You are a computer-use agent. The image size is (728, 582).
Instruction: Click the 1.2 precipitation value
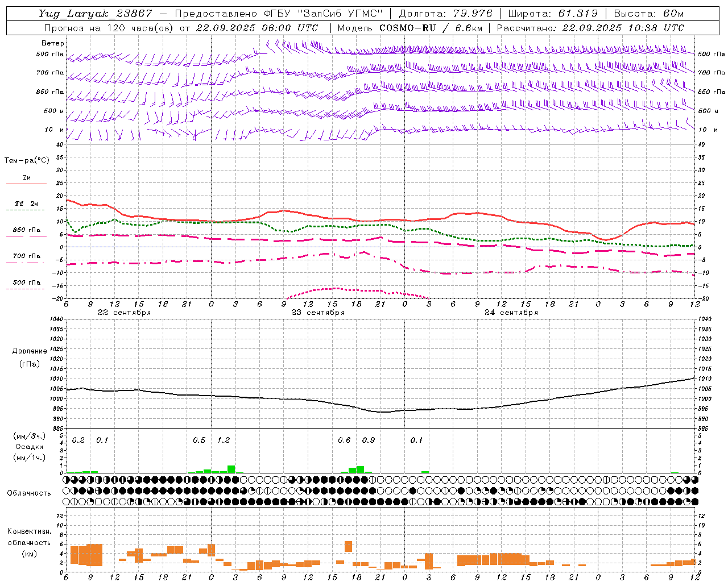click(224, 440)
